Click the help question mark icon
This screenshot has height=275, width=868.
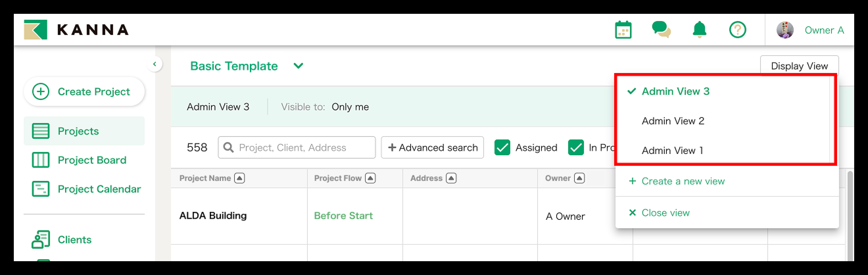coord(737,30)
